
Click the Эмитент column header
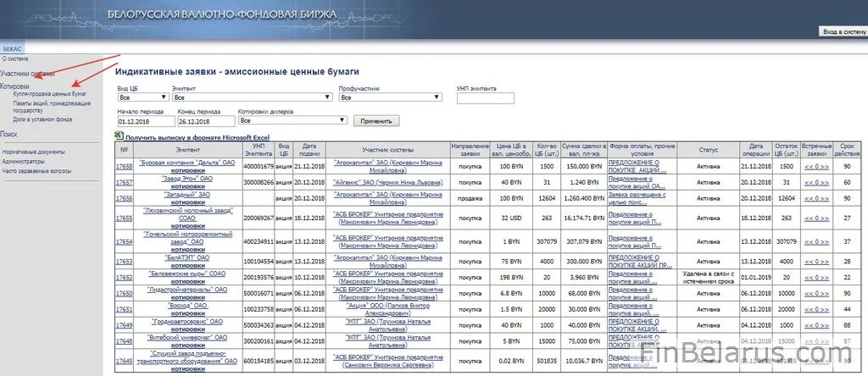tap(187, 150)
